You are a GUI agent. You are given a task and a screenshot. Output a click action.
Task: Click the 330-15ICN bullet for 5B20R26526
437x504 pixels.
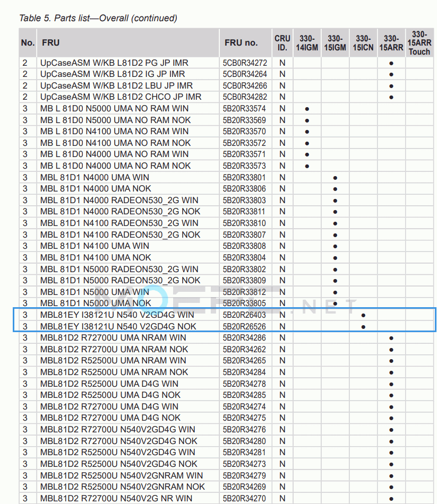click(x=363, y=327)
